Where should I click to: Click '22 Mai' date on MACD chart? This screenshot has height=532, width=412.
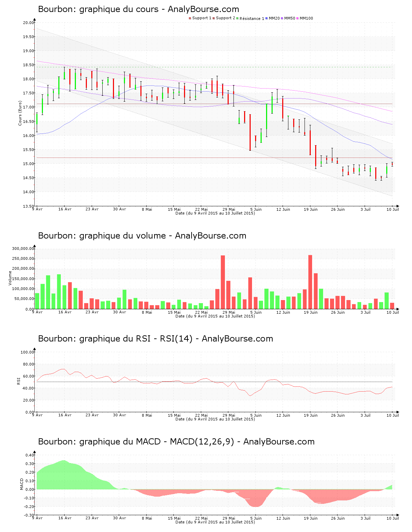pyautogui.click(x=202, y=518)
